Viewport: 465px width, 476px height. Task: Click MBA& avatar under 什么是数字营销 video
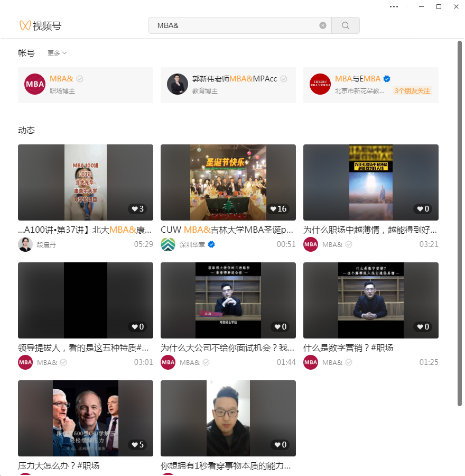click(x=311, y=362)
